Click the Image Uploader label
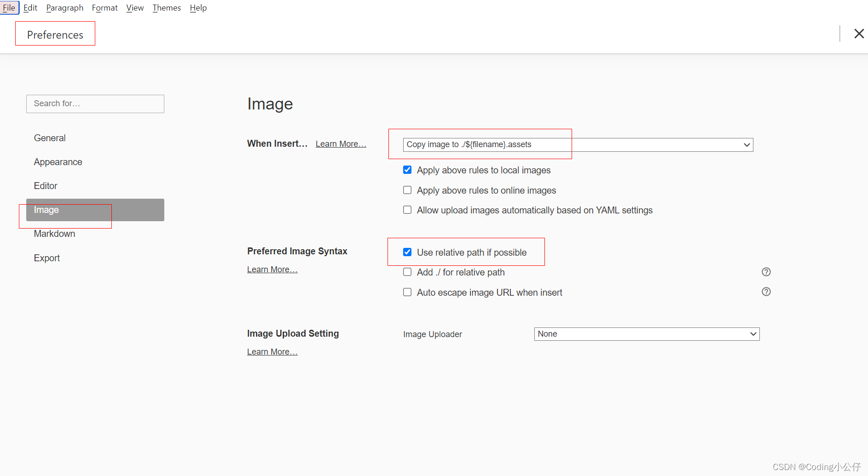This screenshot has height=476, width=868. (x=433, y=334)
